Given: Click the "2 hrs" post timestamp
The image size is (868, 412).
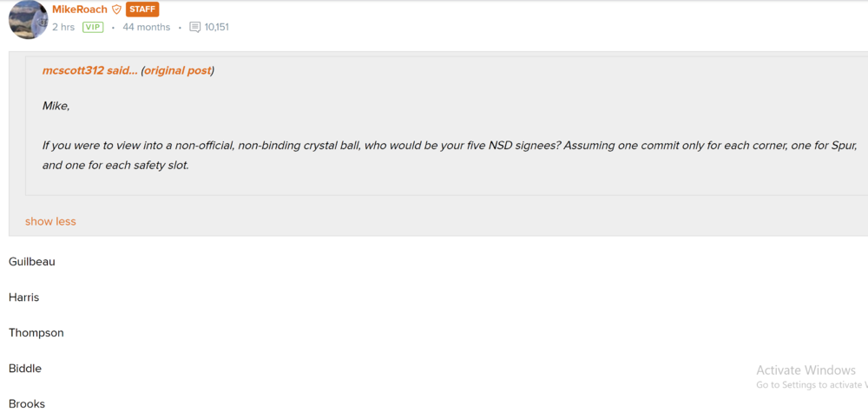Looking at the screenshot, I should 63,28.
